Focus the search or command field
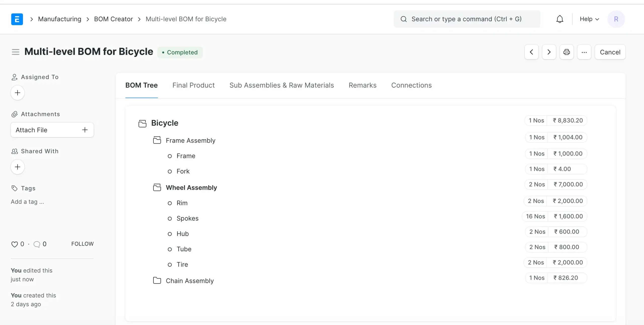Viewport: 644px width, 325px height. point(467,19)
